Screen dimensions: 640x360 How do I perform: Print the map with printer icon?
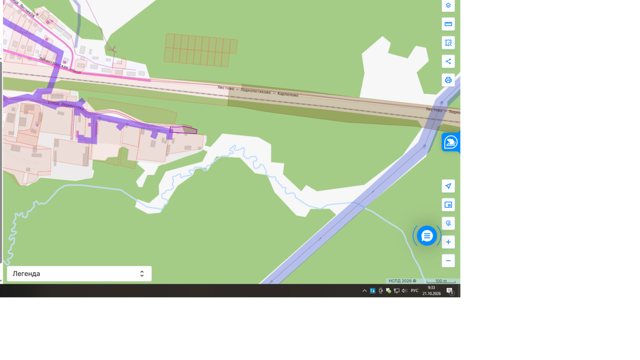coord(448,80)
